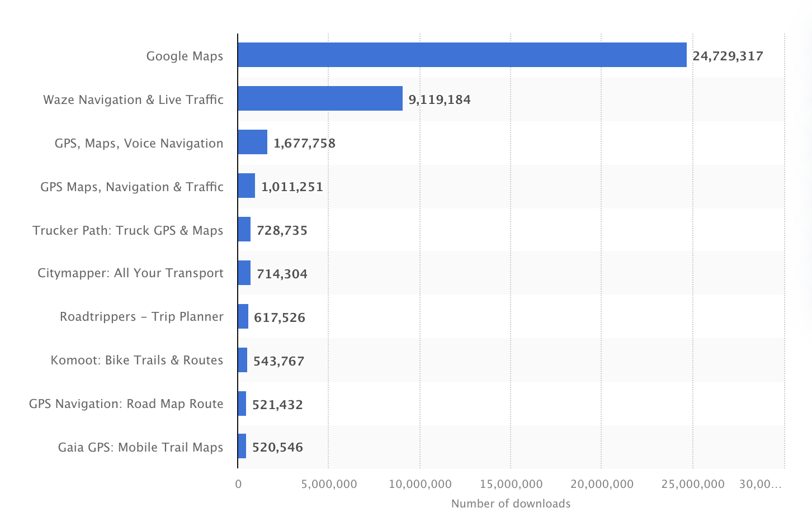Click the 10,000,000 x-axis tick label

420,484
